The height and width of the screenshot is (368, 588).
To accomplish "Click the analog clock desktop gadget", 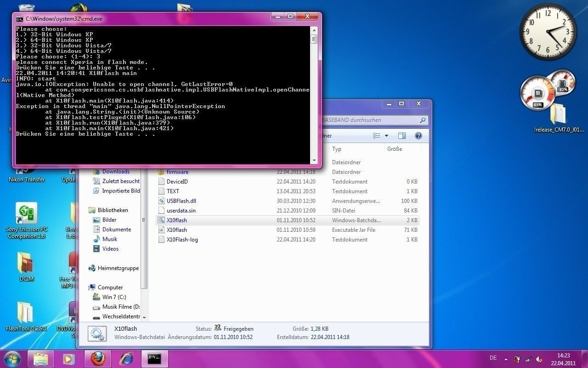I will (x=548, y=32).
